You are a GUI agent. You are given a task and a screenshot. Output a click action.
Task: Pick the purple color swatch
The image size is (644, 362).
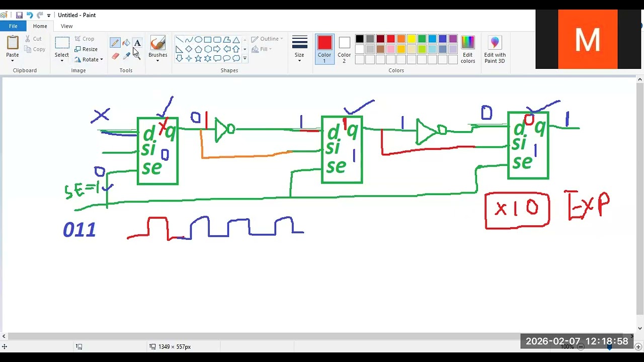click(x=453, y=39)
